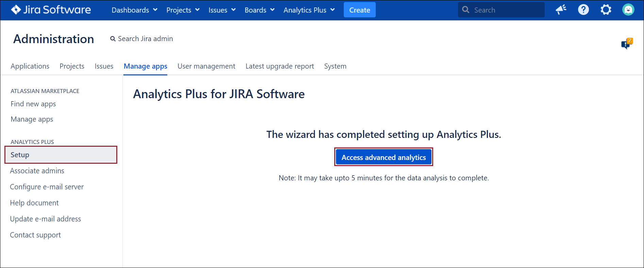Open the help question mark icon
This screenshot has width=644, height=268.
(583, 10)
